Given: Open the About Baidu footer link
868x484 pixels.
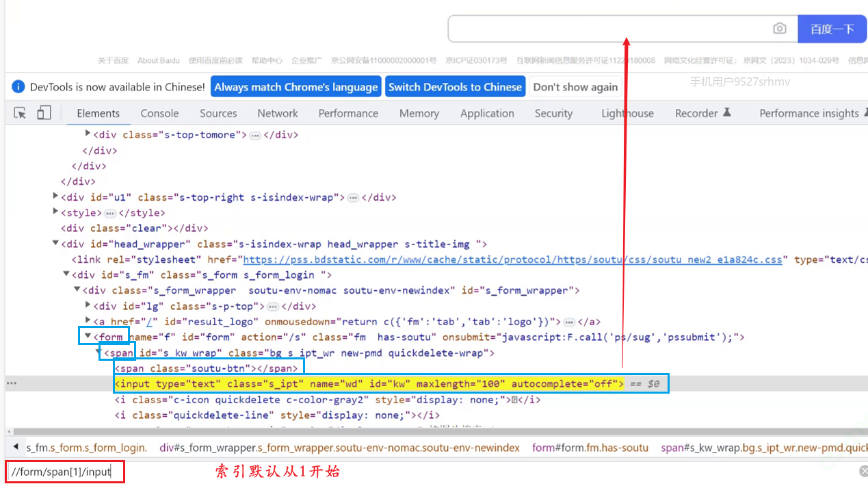Looking at the screenshot, I should (x=159, y=60).
